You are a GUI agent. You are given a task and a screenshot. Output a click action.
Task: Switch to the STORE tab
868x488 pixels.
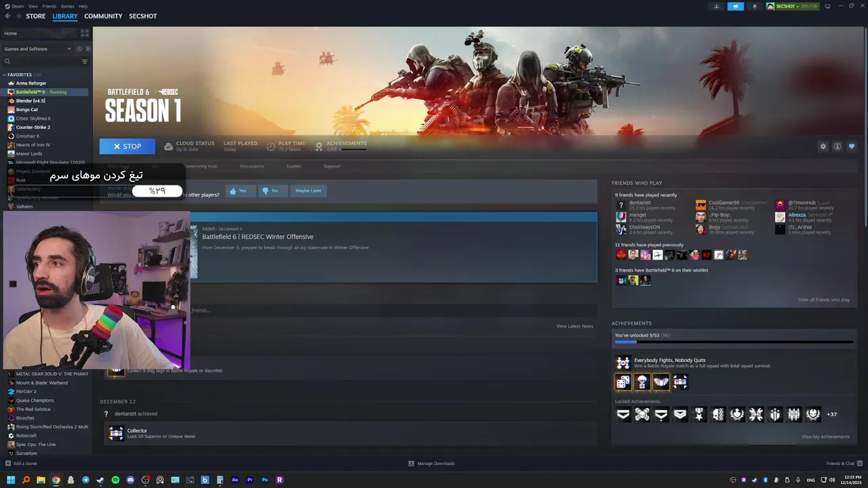coord(36,16)
